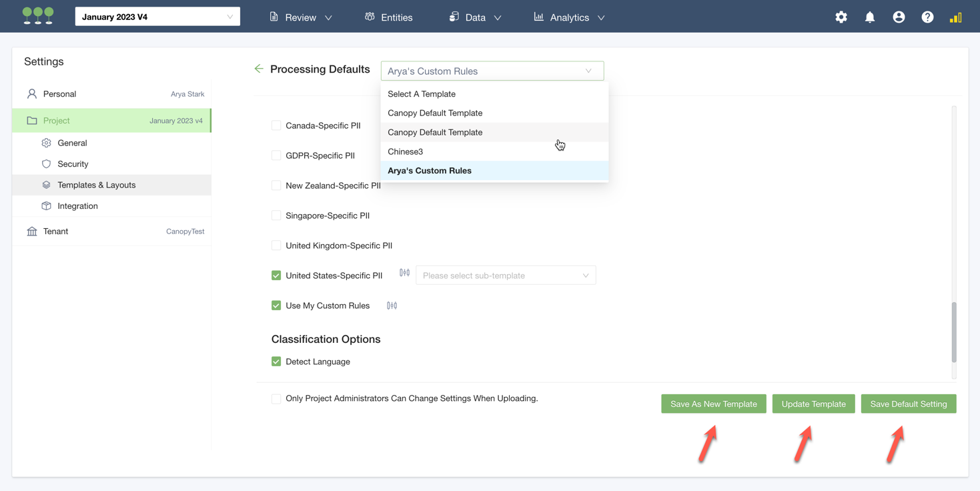980x491 pixels.
Task: Open the Please select sub-template dropdown
Action: click(505, 276)
